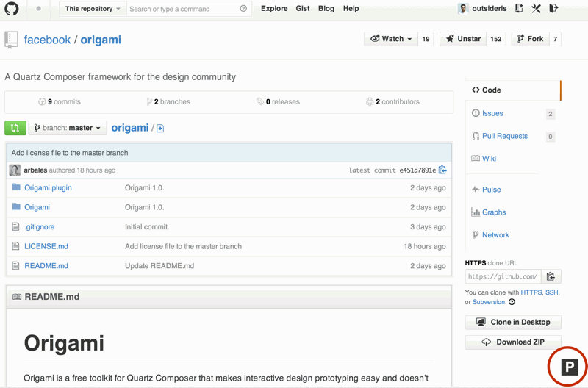Open This repository search scope dropdown

pos(93,9)
